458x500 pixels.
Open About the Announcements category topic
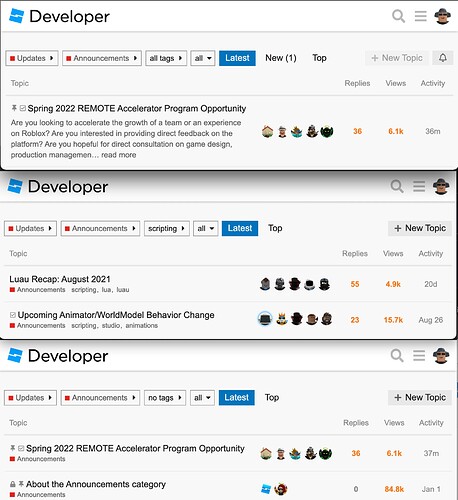pyautogui.click(x=96, y=484)
